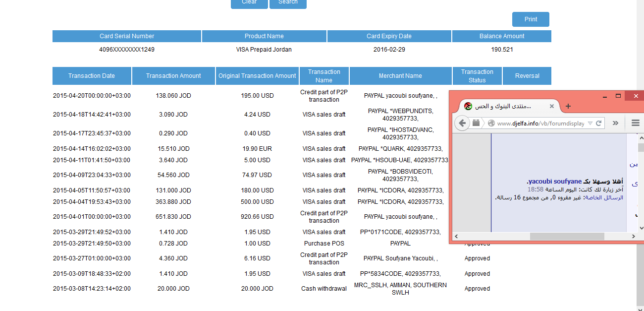This screenshot has width=644, height=311.
Task: Click the Transaction Status column header
Action: (477, 76)
